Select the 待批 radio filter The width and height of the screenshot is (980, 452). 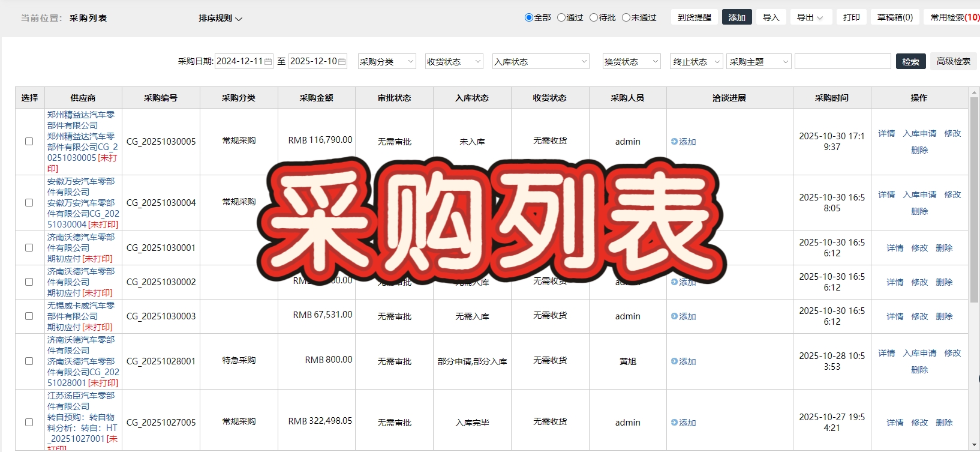coord(594,17)
